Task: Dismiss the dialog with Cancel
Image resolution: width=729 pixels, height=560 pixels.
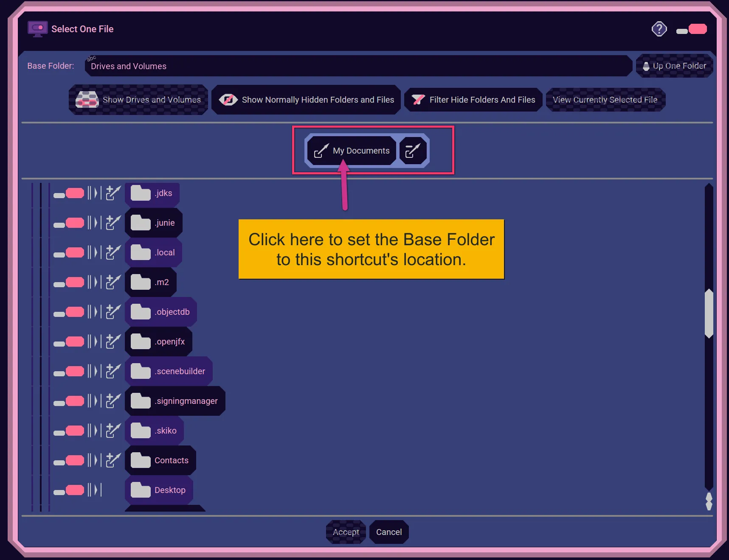Action: [x=389, y=532]
